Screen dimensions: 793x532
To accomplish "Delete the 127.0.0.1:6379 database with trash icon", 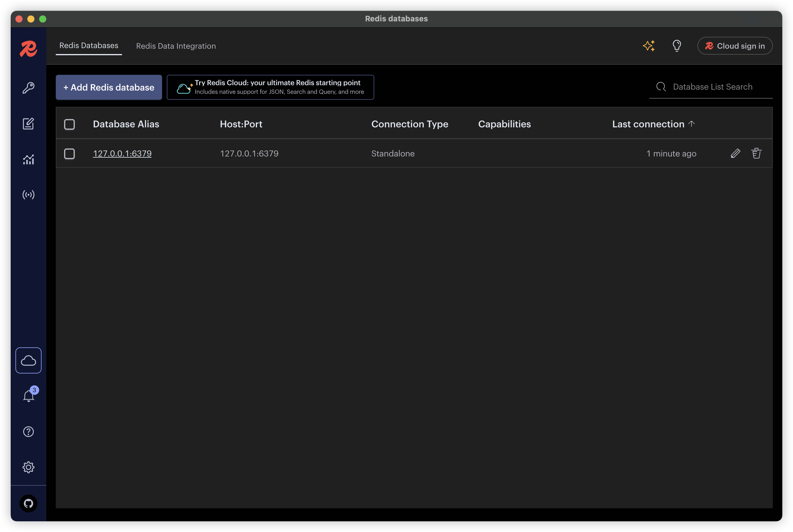I will coord(756,153).
